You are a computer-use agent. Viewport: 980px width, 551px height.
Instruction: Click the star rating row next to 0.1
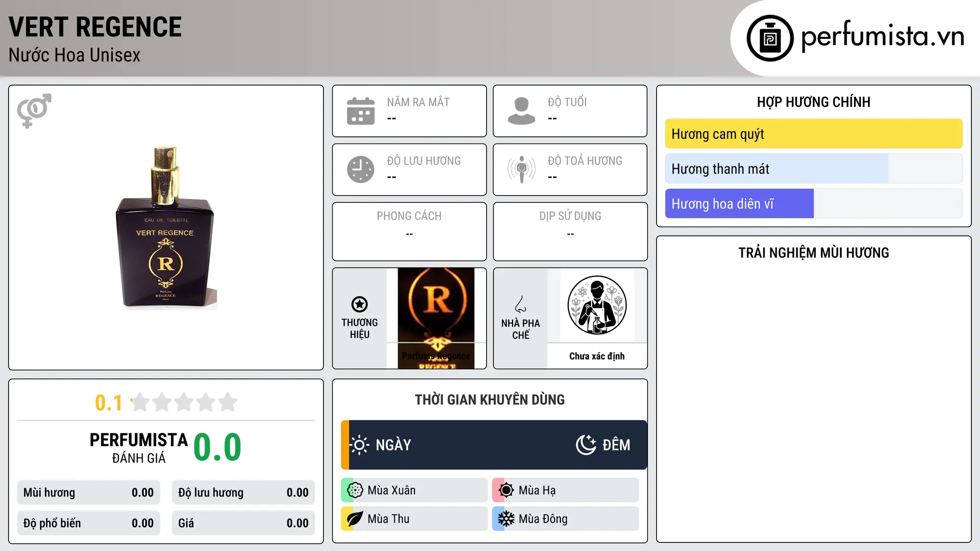coord(184,402)
